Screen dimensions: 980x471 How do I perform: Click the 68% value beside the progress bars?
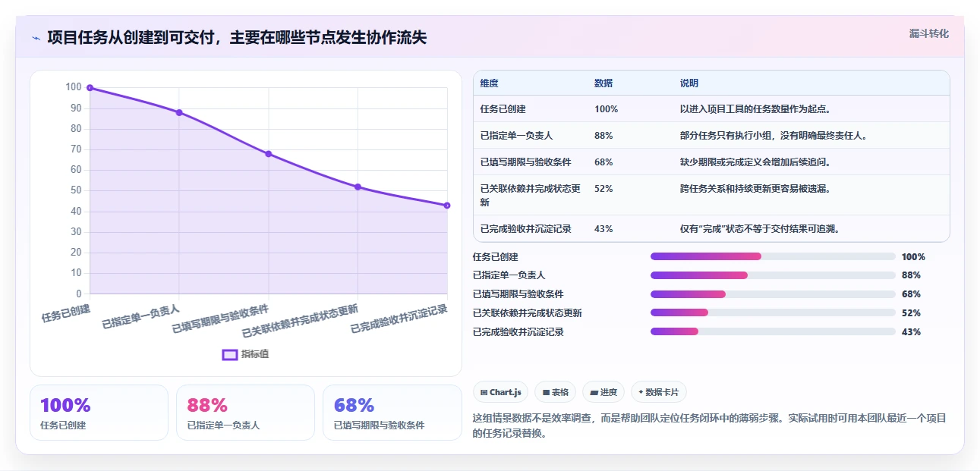[911, 294]
